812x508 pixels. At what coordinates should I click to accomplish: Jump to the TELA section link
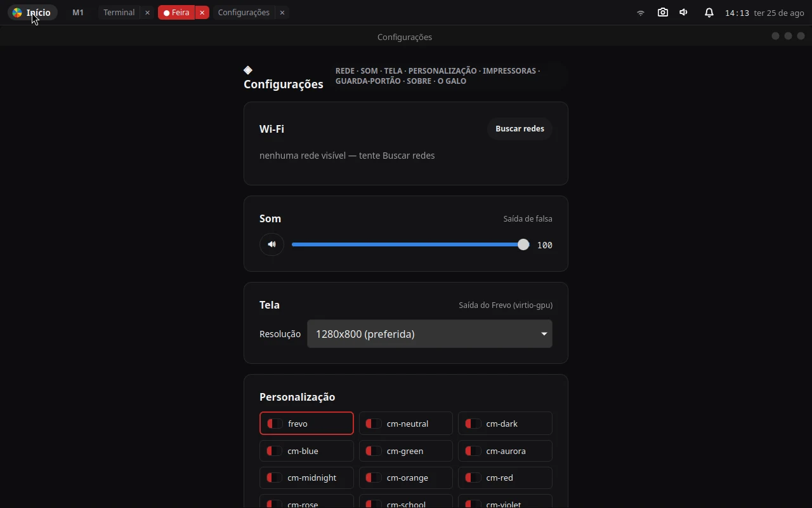point(393,70)
